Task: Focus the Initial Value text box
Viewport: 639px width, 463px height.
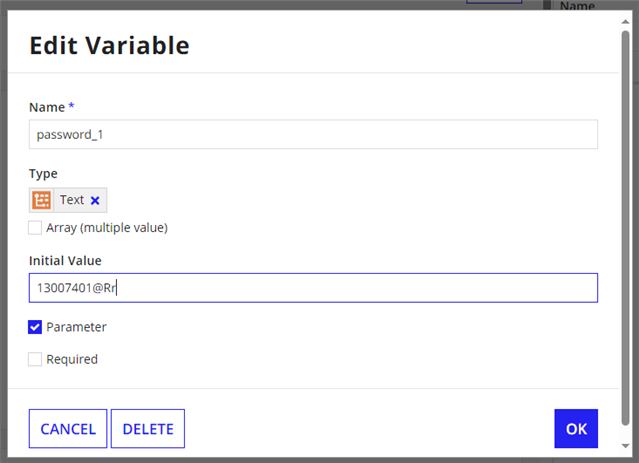Action: click(313, 288)
